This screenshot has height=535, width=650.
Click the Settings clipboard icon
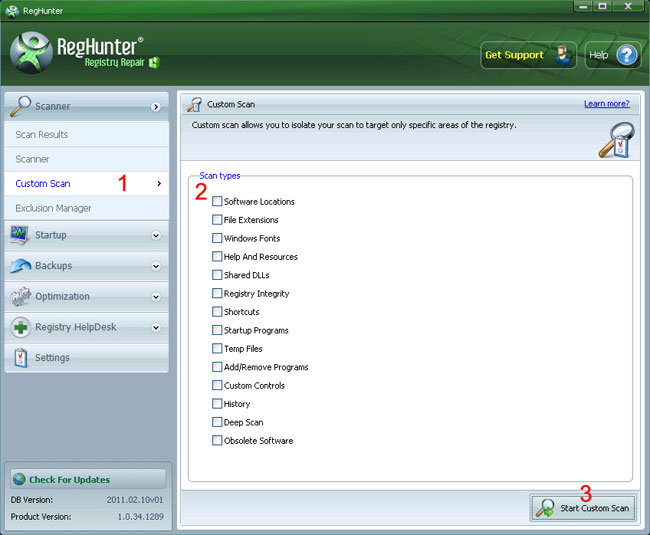point(20,358)
